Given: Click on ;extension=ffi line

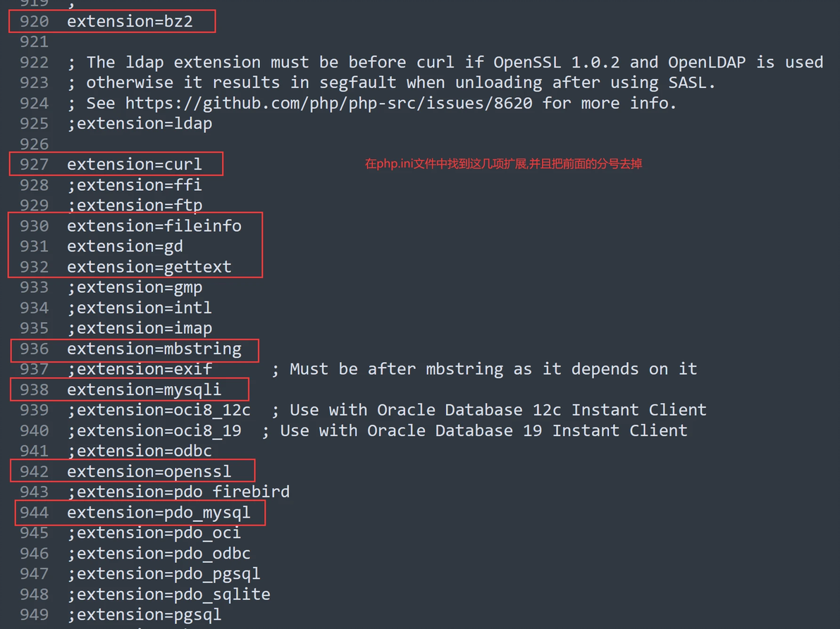Looking at the screenshot, I should [x=135, y=185].
